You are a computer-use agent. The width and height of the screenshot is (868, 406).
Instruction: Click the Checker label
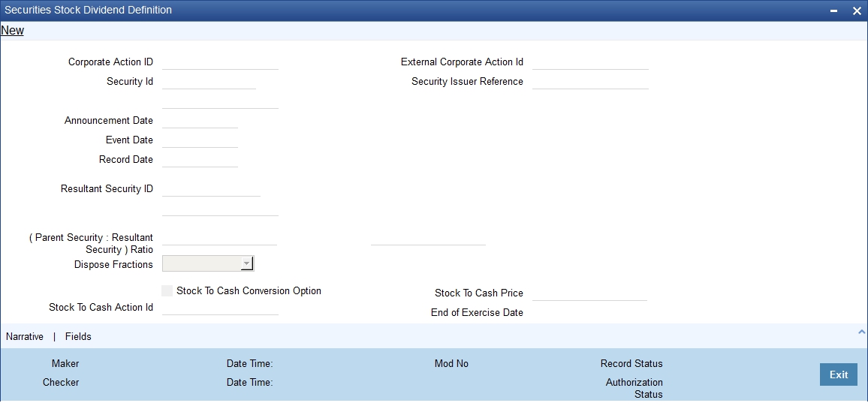[x=61, y=382]
